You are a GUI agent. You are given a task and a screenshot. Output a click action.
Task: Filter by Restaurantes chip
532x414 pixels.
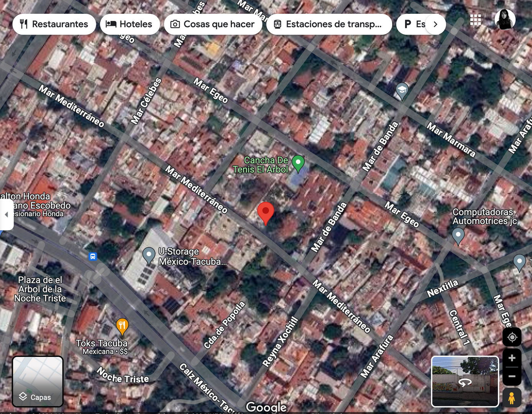[54, 24]
